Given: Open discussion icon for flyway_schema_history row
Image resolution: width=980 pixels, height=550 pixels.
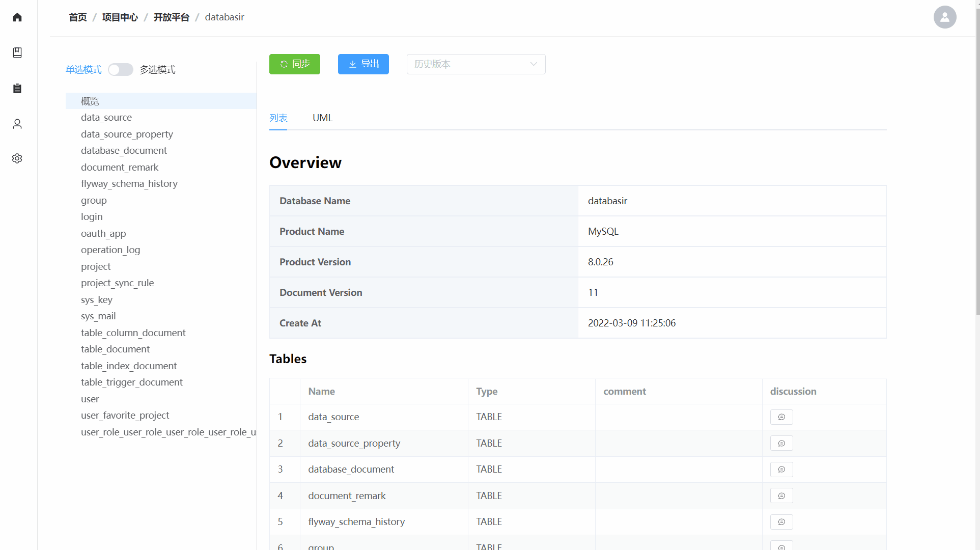Looking at the screenshot, I should click(x=781, y=522).
